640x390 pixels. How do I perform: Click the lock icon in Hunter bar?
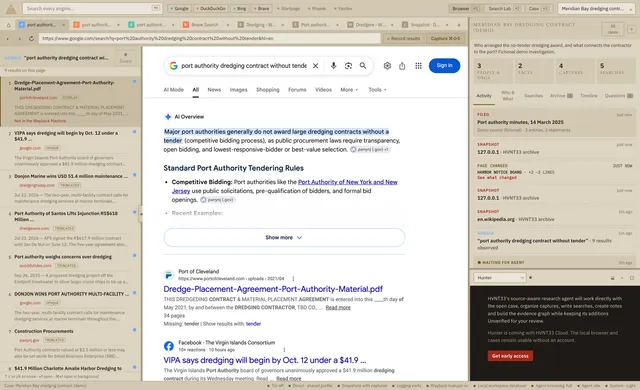tap(612, 278)
